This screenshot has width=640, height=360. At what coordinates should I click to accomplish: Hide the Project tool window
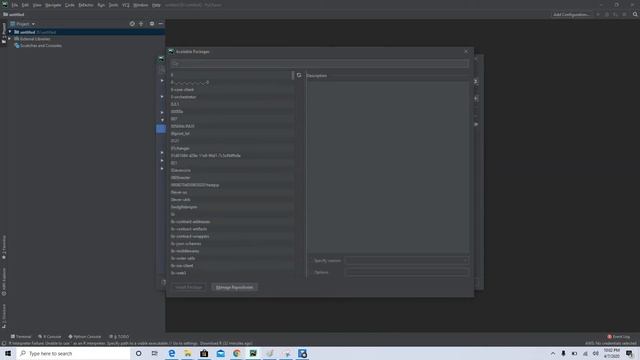pyautogui.click(x=161, y=24)
